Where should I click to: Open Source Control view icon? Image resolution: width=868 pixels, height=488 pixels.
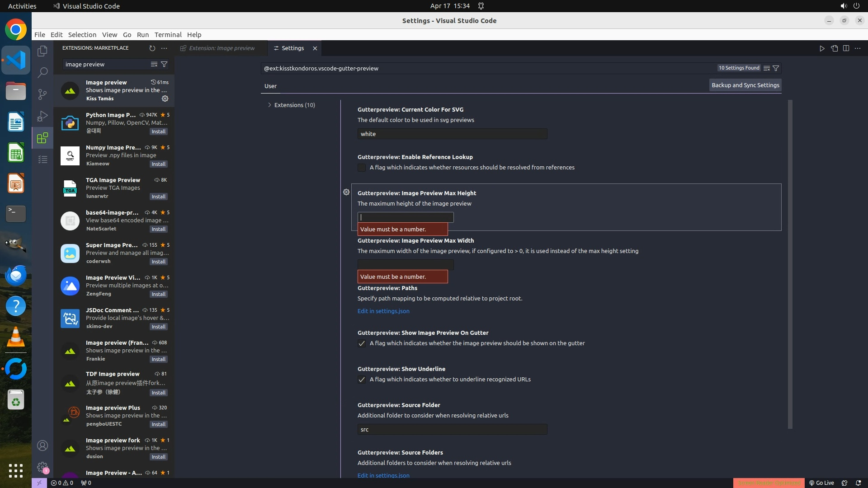(42, 94)
